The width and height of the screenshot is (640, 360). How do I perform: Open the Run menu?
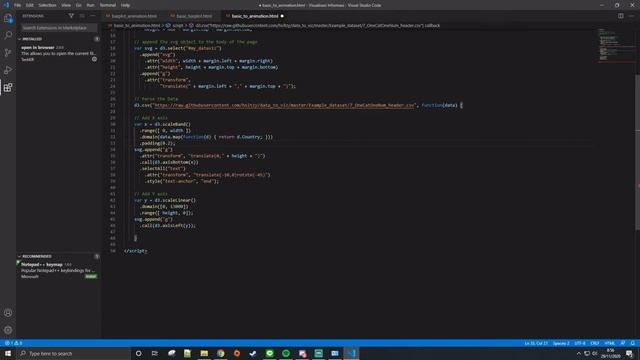(x=90, y=5)
